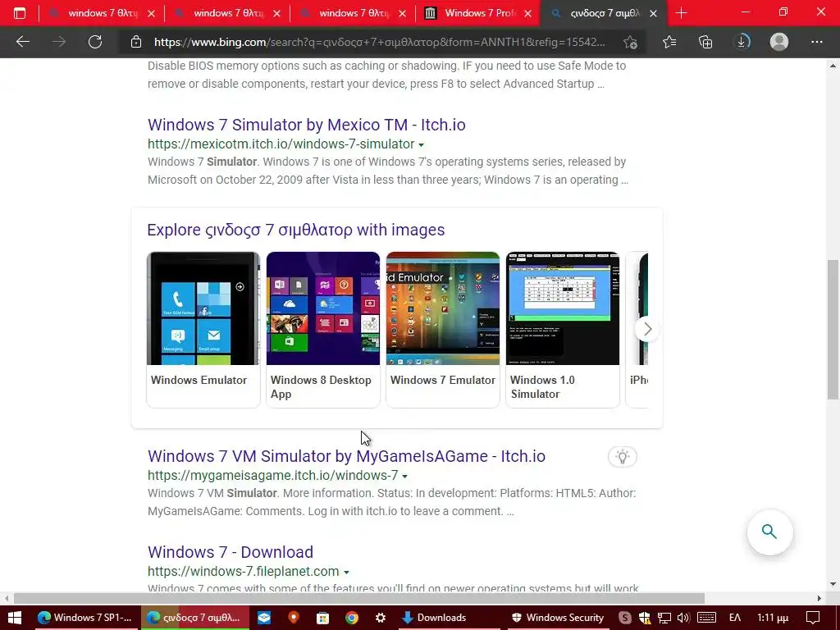Image resolution: width=840 pixels, height=630 pixels.
Task: Click Windows Security shield tray icon
Action: [x=645, y=618]
